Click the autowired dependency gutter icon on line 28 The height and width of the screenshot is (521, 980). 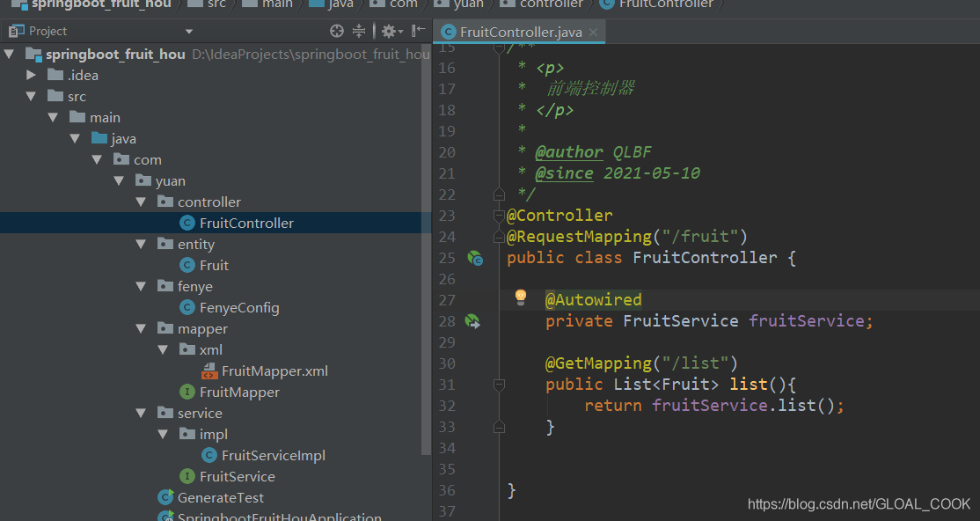[472, 321]
